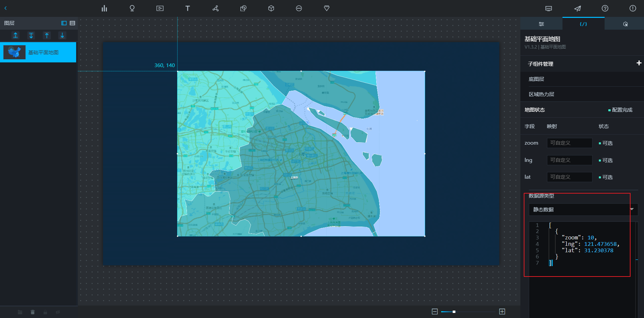Screen dimensions: 644x318
Task: Click the paper plane publish icon
Action: 577,8
